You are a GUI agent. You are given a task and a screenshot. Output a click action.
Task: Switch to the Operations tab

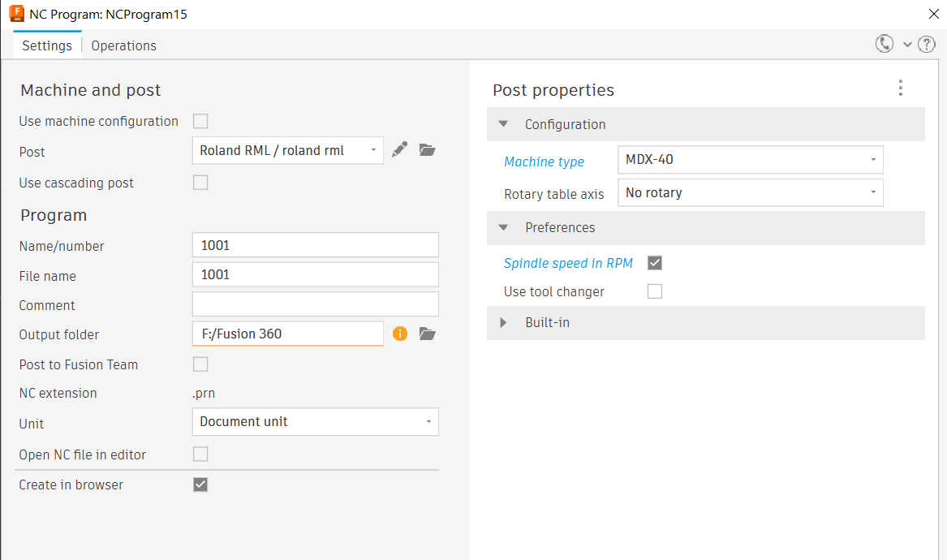tap(123, 45)
